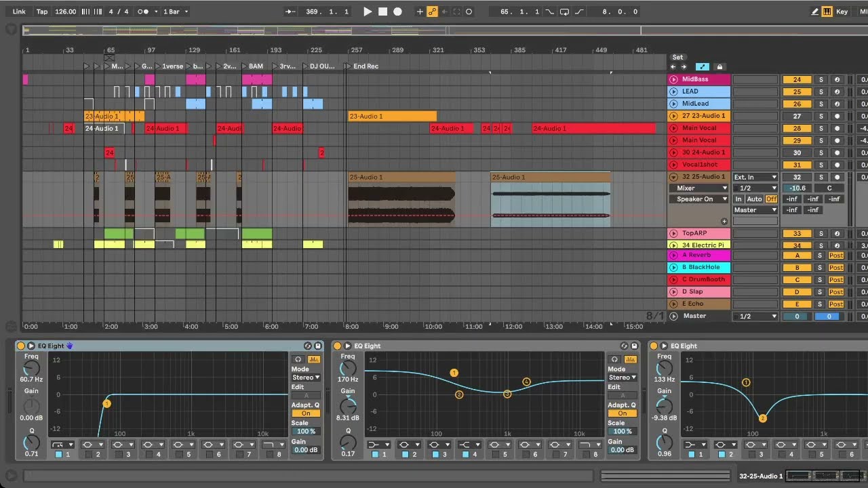This screenshot has width=868, height=488.
Task: Toggle Post button on A Reverb return
Action: coord(836,256)
